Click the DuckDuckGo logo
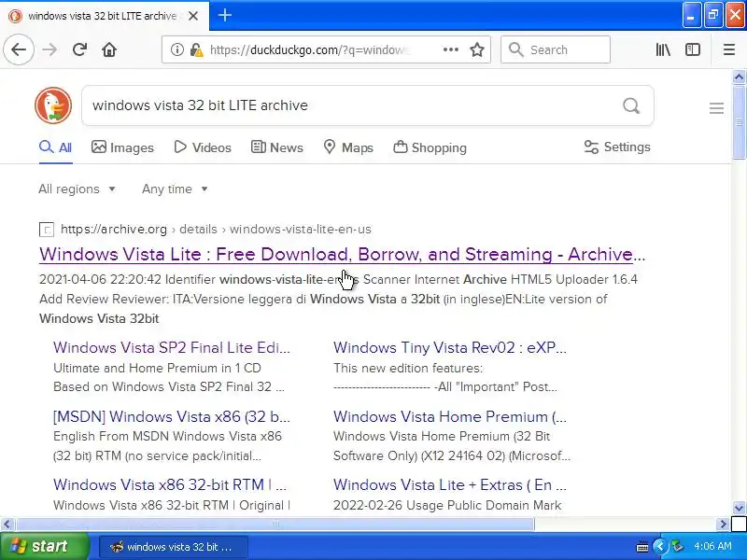747x560 pixels. [x=53, y=105]
